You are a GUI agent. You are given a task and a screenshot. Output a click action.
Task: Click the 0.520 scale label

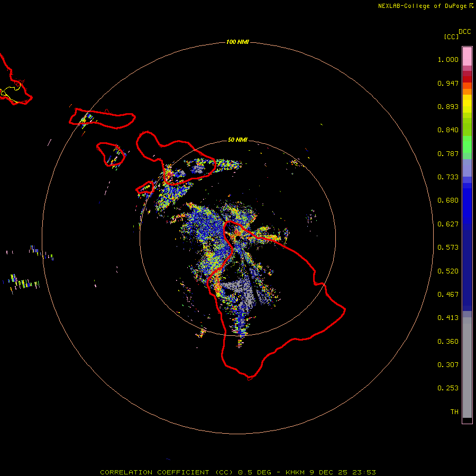click(448, 271)
